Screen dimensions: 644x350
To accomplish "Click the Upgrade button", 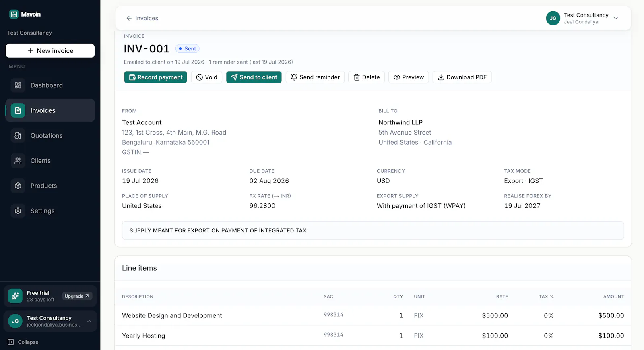I will tap(77, 296).
